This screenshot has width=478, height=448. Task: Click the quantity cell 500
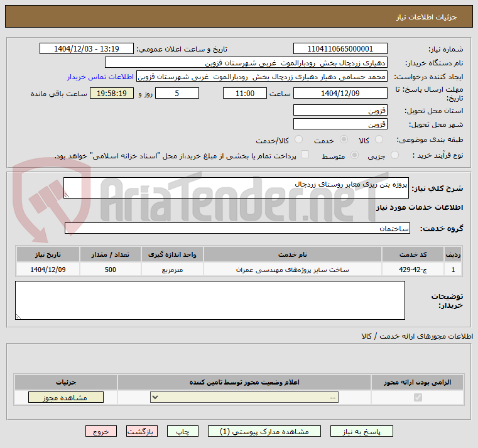click(x=111, y=270)
